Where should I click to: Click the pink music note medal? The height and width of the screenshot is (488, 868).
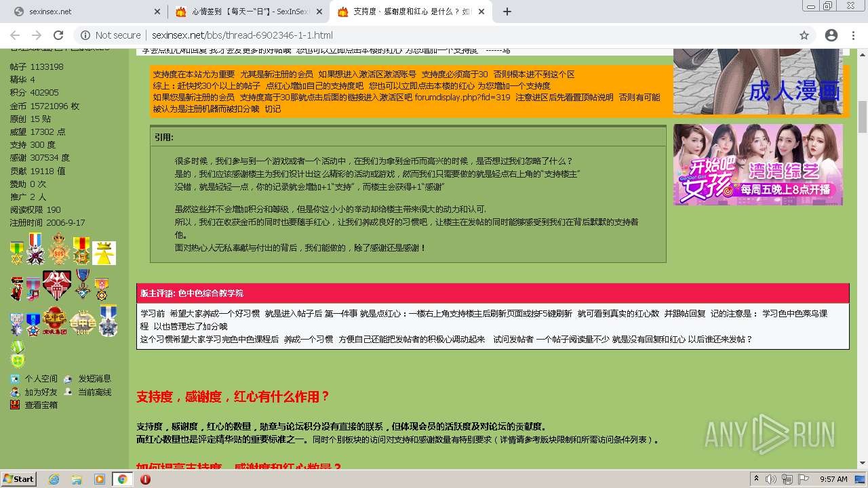[33, 289]
